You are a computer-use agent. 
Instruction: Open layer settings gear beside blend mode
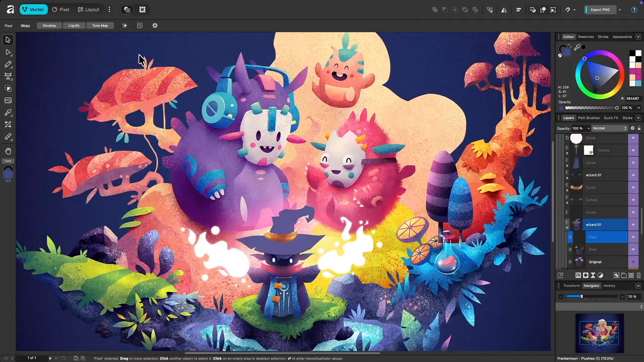pos(632,128)
